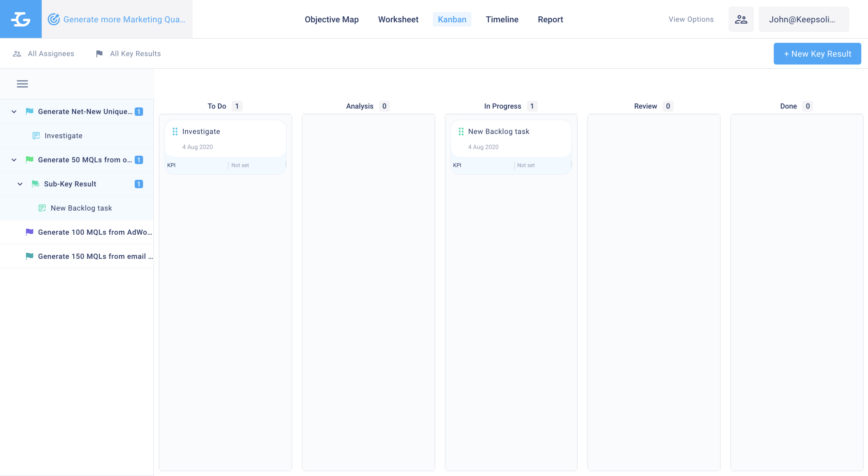Click the blue flag of Generate Net-New Unique
The height and width of the screenshot is (476, 868).
[x=30, y=111]
